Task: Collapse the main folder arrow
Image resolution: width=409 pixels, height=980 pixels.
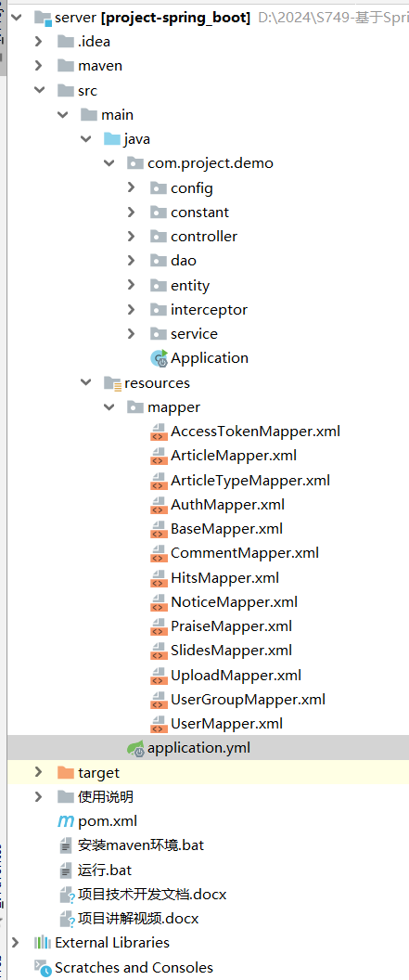Action: click(x=63, y=114)
